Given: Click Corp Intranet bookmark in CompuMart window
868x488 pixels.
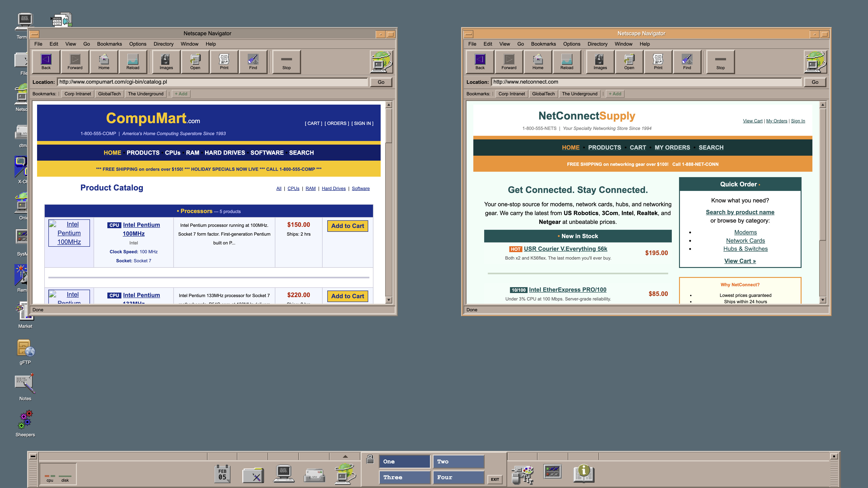Looking at the screenshot, I should pos(78,94).
